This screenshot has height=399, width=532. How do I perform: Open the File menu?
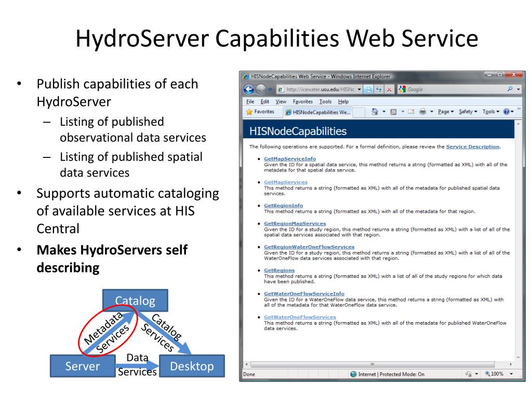[250, 101]
